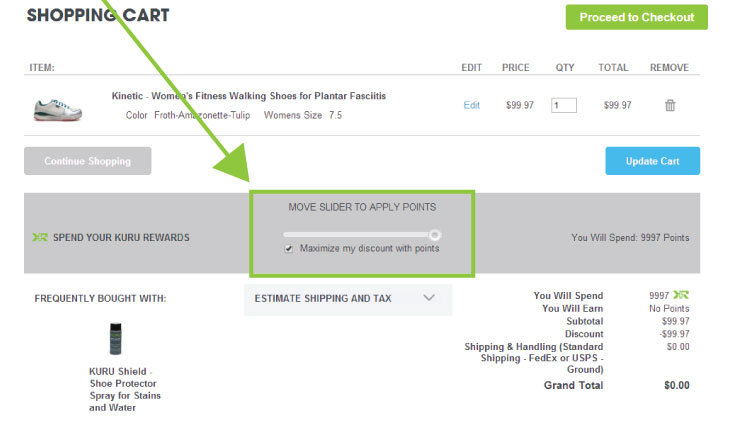Open the KURU Shield spray image
Image resolution: width=733 pixels, height=424 pixels.
pos(115,338)
